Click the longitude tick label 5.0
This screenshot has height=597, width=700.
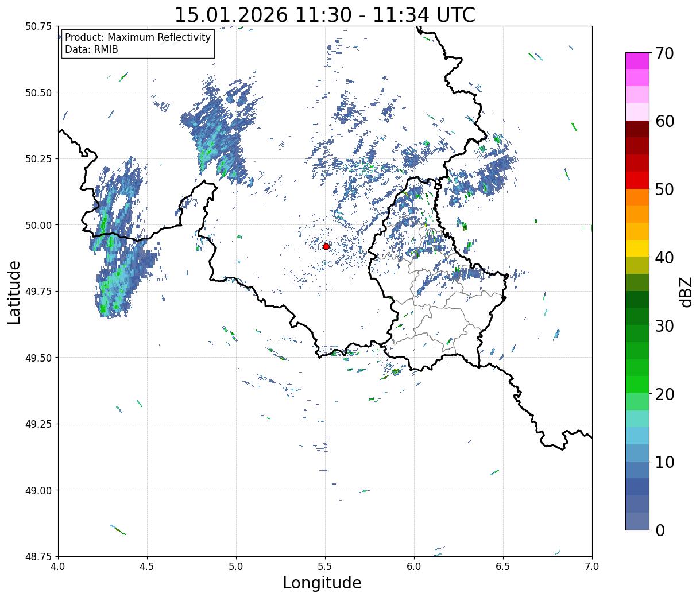(236, 567)
